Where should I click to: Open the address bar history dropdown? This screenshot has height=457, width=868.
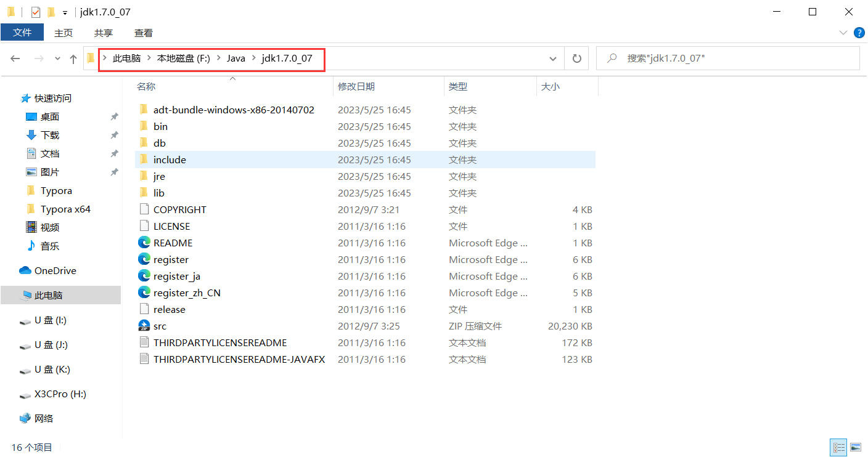552,58
